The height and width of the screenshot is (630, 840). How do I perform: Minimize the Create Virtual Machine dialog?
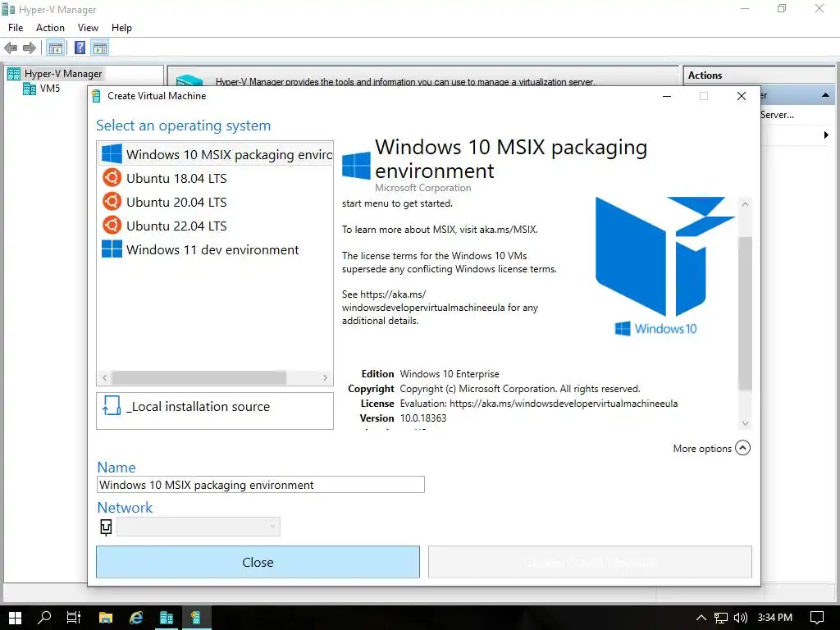(x=667, y=96)
